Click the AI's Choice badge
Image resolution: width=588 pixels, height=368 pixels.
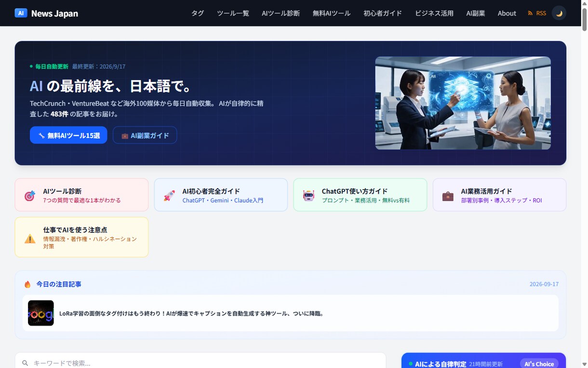[x=539, y=364]
